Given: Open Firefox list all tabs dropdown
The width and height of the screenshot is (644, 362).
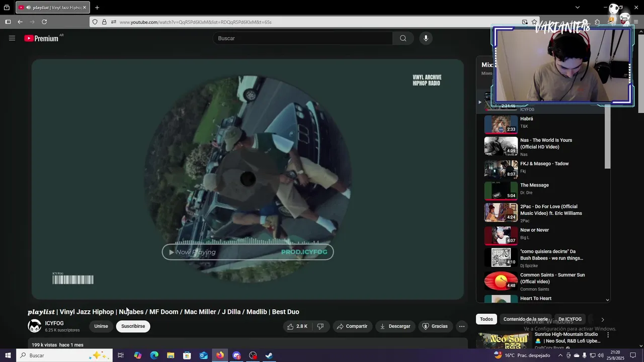Looking at the screenshot, I should point(578,8).
